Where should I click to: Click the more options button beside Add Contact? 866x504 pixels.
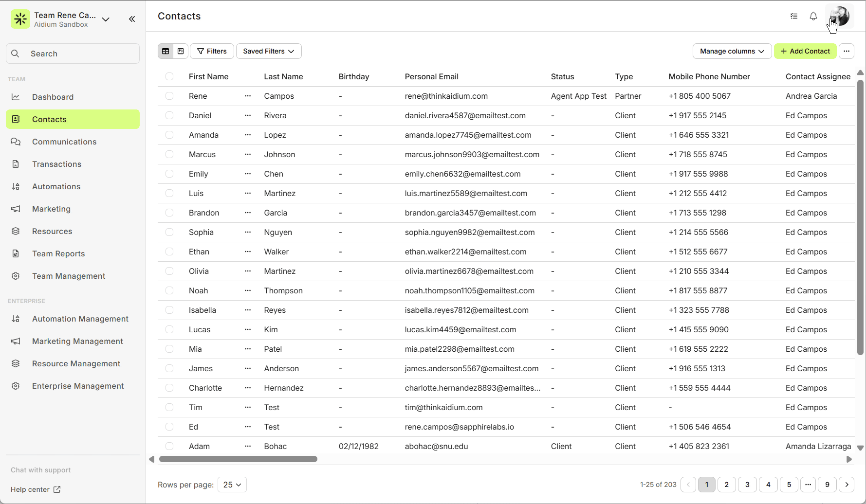847,51
